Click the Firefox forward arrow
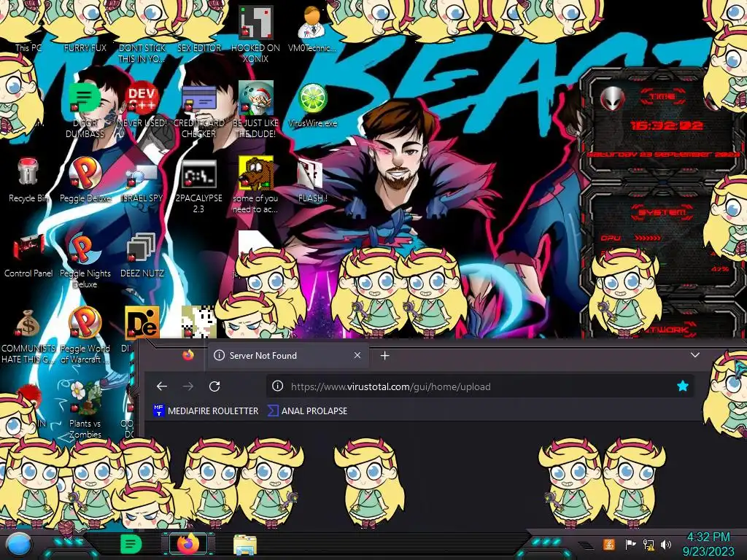The image size is (747, 560). click(188, 386)
